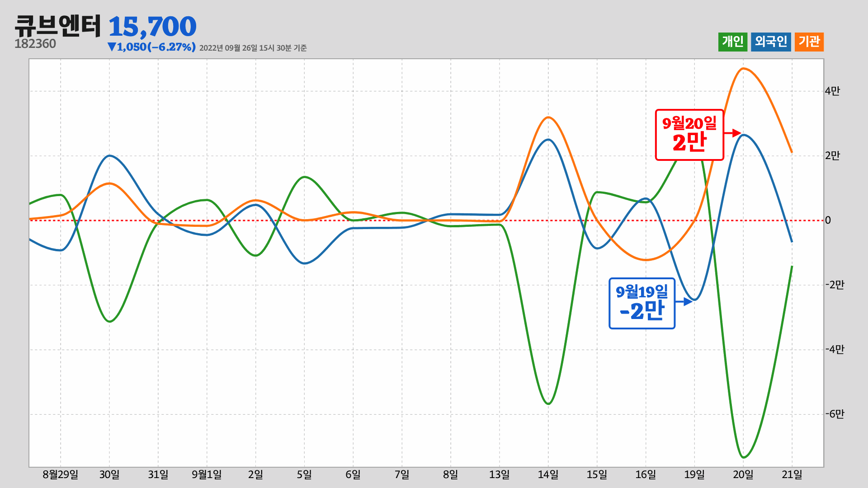
Task: Click the x-axis label 6일
Action: 354,475
